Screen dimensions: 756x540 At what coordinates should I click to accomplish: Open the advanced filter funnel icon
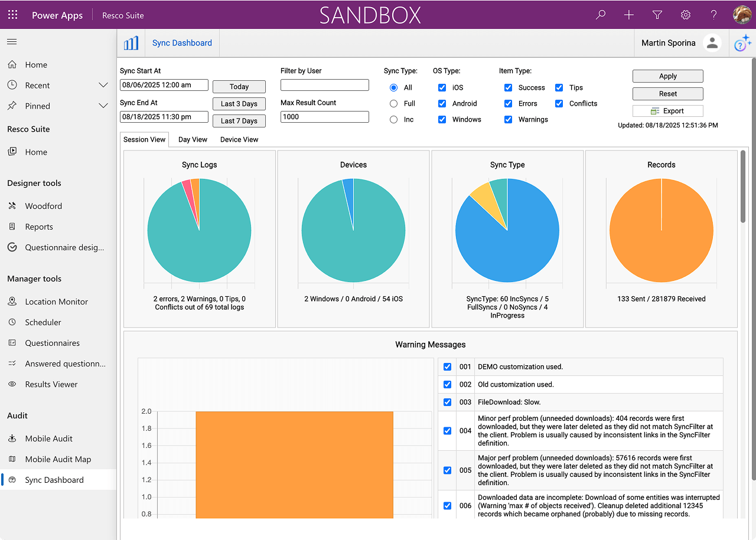pyautogui.click(x=657, y=15)
